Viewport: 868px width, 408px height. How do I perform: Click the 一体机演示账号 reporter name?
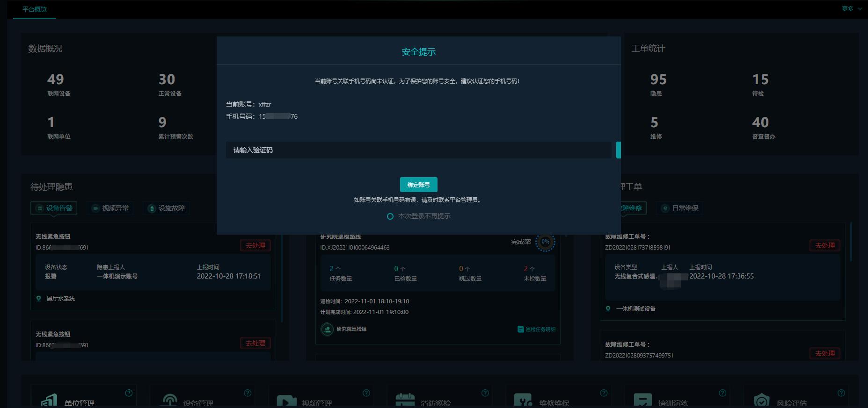(117, 276)
